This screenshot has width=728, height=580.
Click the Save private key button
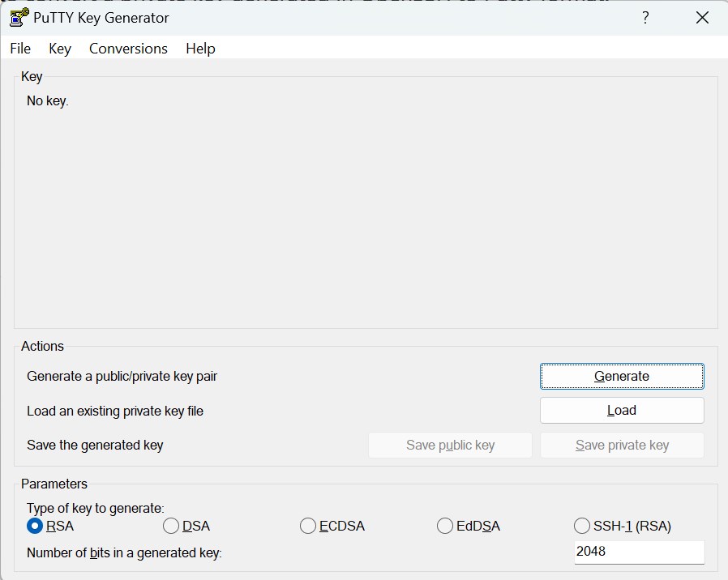point(622,445)
